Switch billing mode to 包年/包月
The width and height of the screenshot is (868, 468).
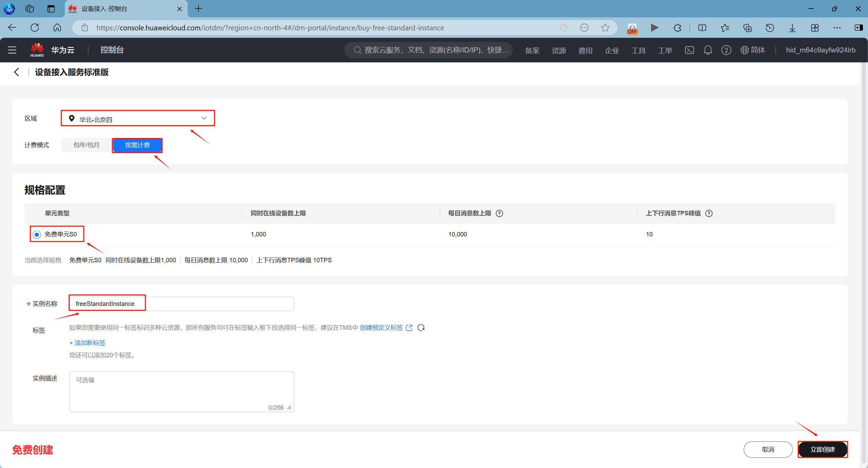pyautogui.click(x=86, y=145)
